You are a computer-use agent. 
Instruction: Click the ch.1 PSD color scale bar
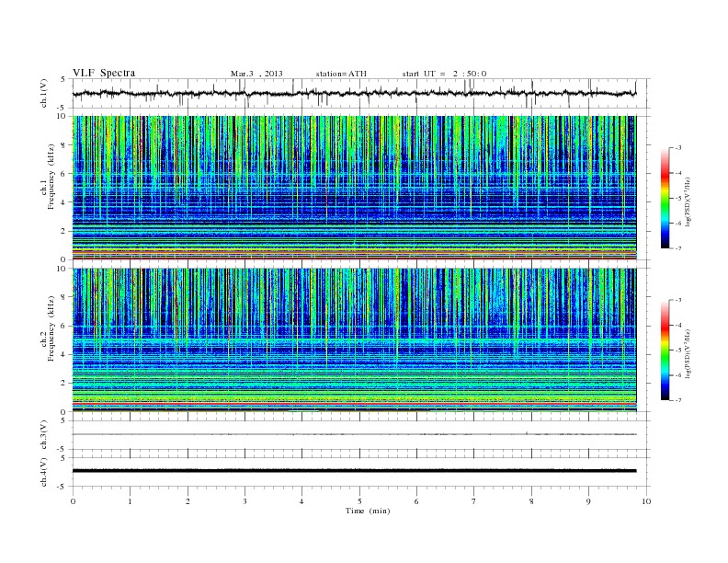point(665,198)
